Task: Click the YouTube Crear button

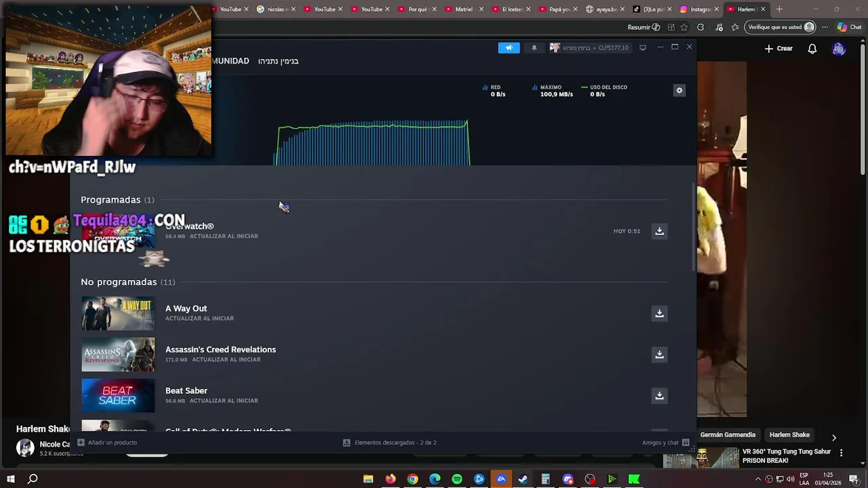Action: click(778, 49)
